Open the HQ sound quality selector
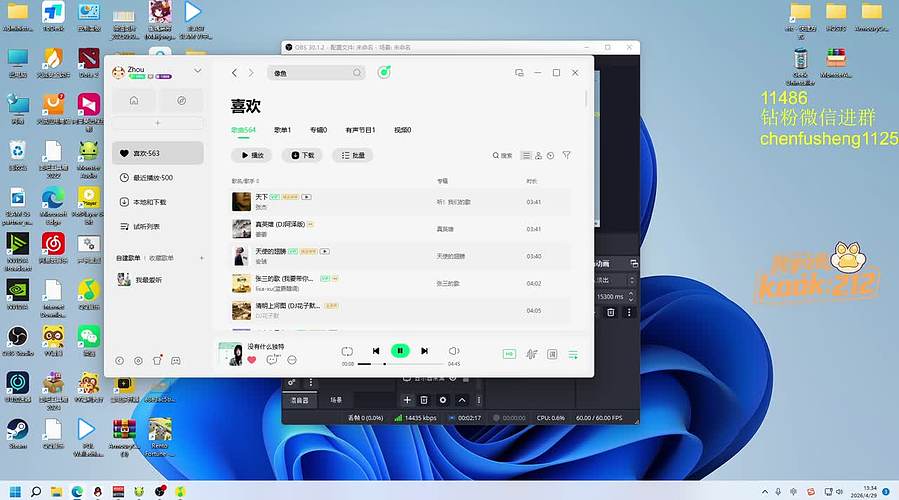Screen dimensions: 899x500 (x=509, y=354)
